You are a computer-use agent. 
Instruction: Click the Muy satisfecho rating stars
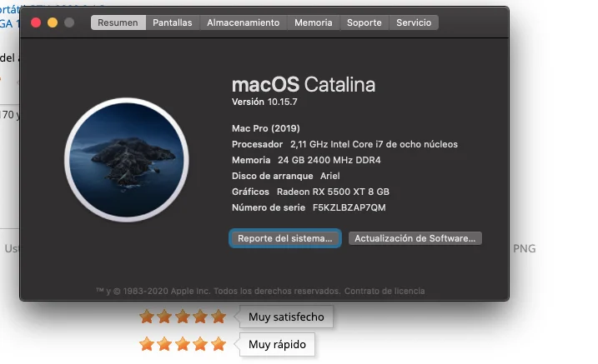tap(183, 317)
